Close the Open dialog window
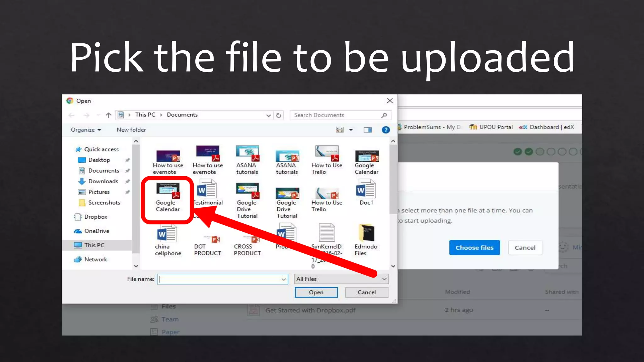 coord(390,101)
